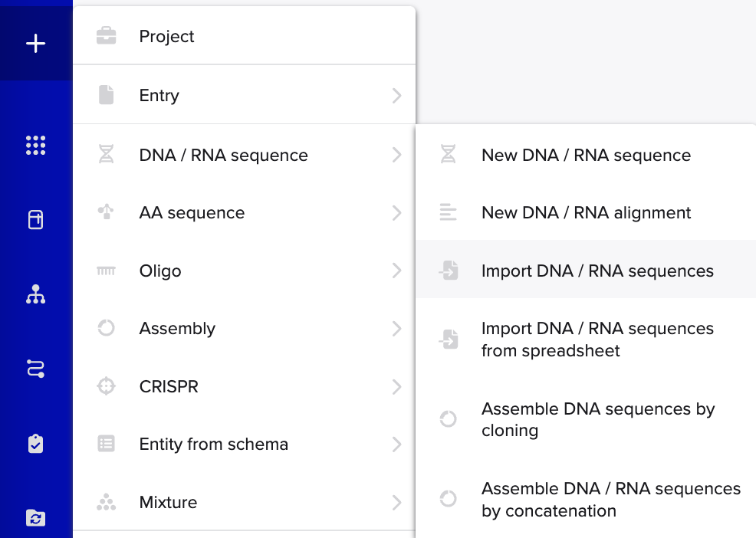Click the folder sync icon in sidebar
Image resolution: width=756 pixels, height=538 pixels.
[x=36, y=518]
